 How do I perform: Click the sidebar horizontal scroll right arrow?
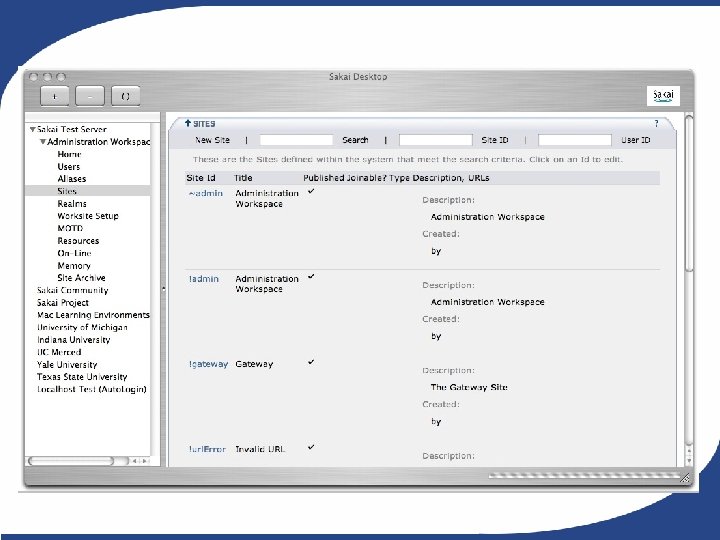click(145, 461)
